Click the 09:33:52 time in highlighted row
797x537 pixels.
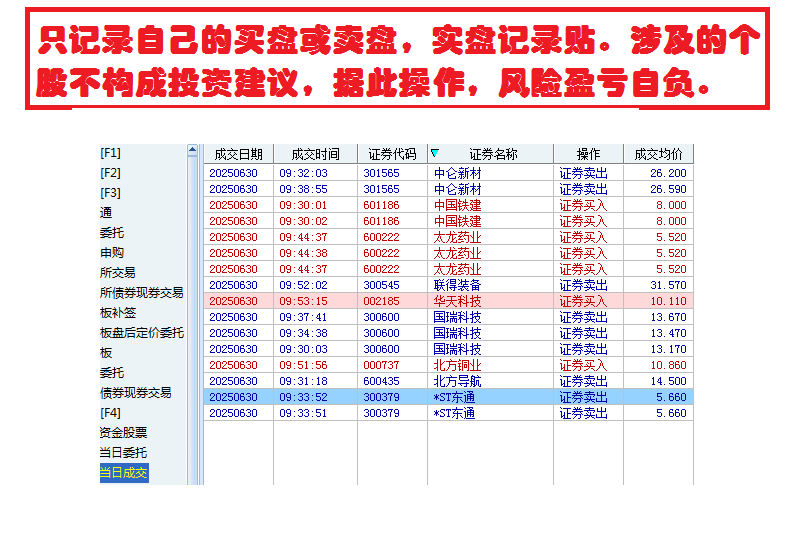(303, 397)
